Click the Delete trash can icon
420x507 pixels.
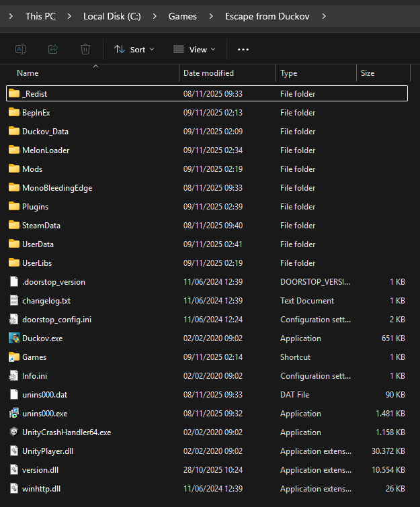pyautogui.click(x=85, y=49)
